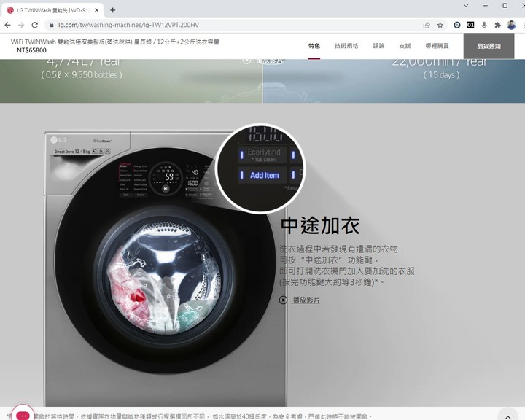Click the microphone extension icon

click(484, 25)
